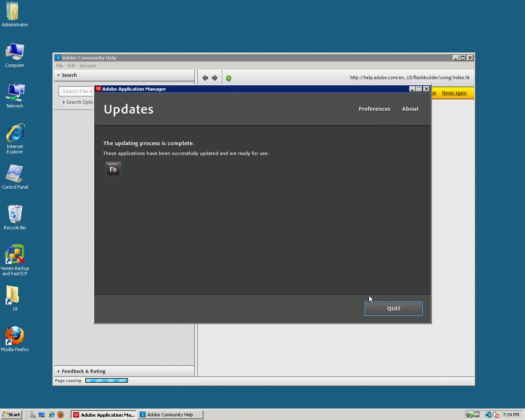Image resolution: width=525 pixels, height=420 pixels.
Task: Click the network connection tray icon
Action: tap(488, 415)
